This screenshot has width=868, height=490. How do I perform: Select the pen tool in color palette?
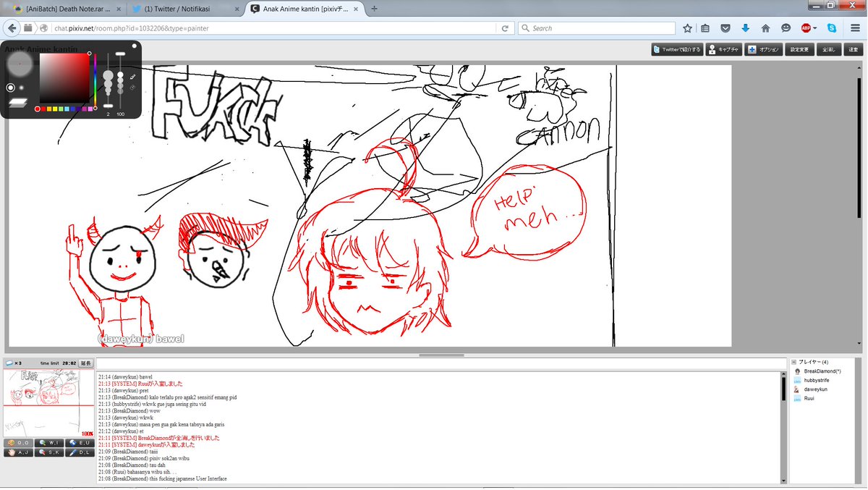tap(132, 77)
